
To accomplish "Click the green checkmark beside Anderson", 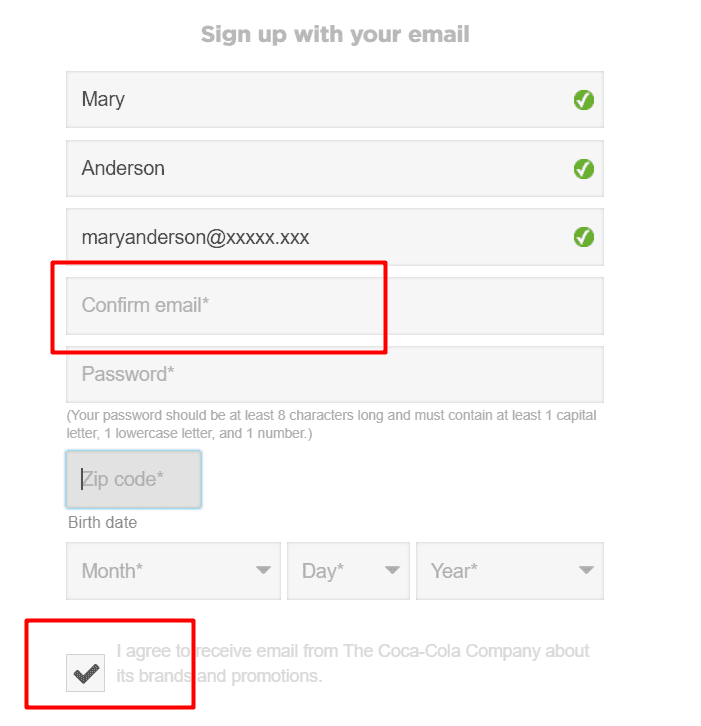I will coord(584,169).
